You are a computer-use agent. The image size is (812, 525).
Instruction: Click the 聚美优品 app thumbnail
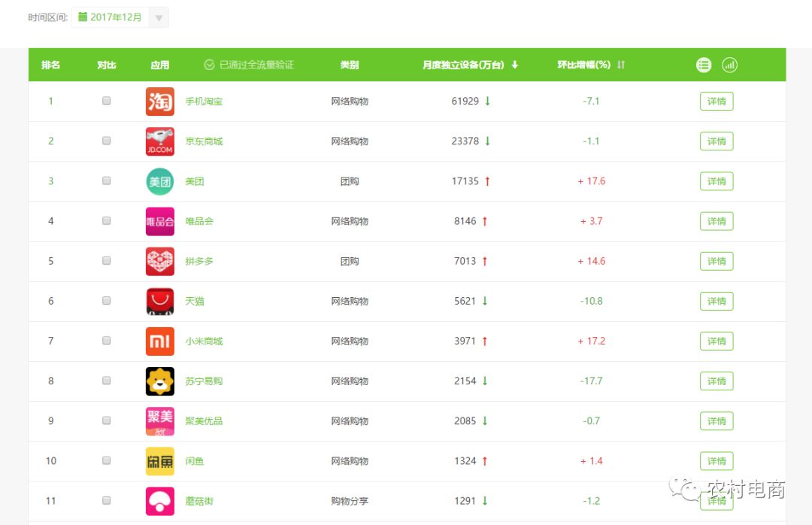(159, 420)
